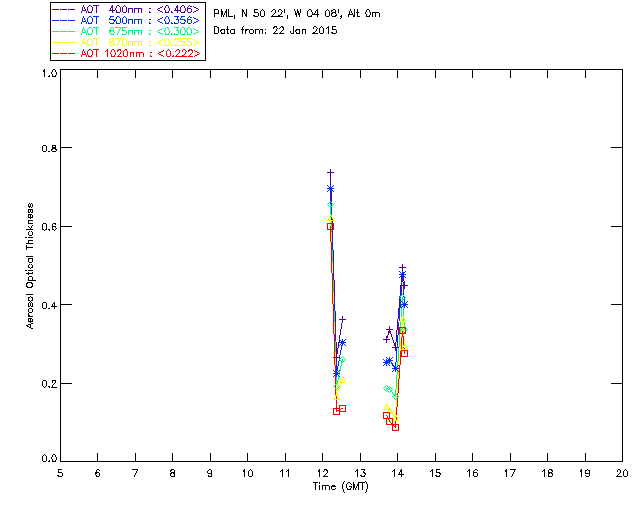Click the x-axis hour label 7
The width and height of the screenshot is (640, 512).
tap(135, 473)
